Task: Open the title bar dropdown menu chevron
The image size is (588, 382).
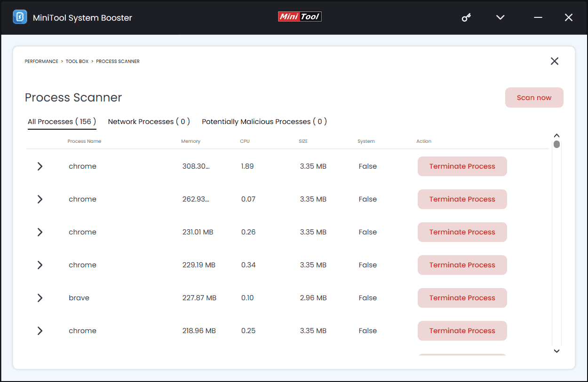Action: (501, 18)
